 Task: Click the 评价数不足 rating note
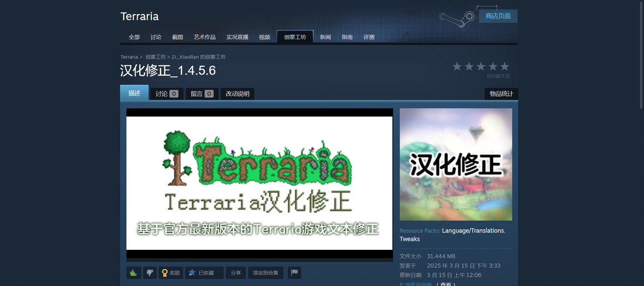(x=498, y=76)
